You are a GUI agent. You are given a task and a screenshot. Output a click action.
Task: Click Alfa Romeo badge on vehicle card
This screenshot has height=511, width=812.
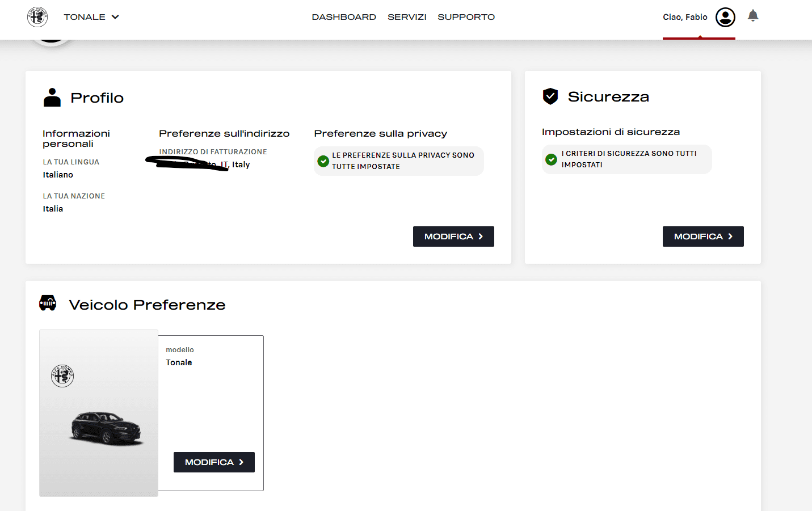point(62,375)
